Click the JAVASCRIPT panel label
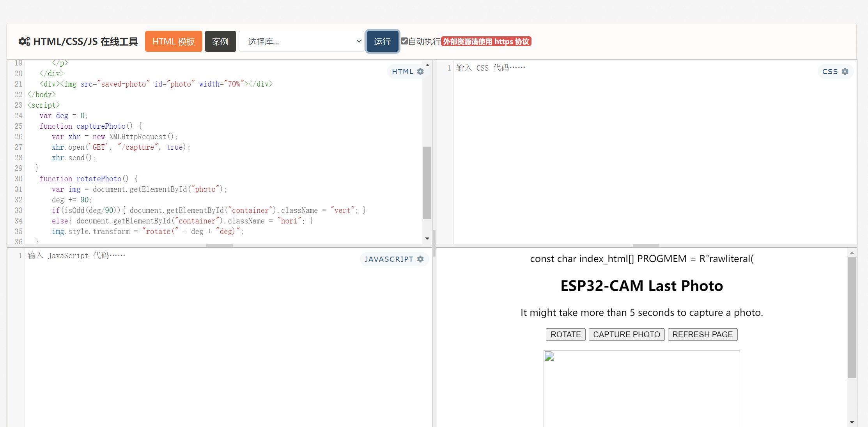Screen dimensions: 868x427 (x=389, y=259)
